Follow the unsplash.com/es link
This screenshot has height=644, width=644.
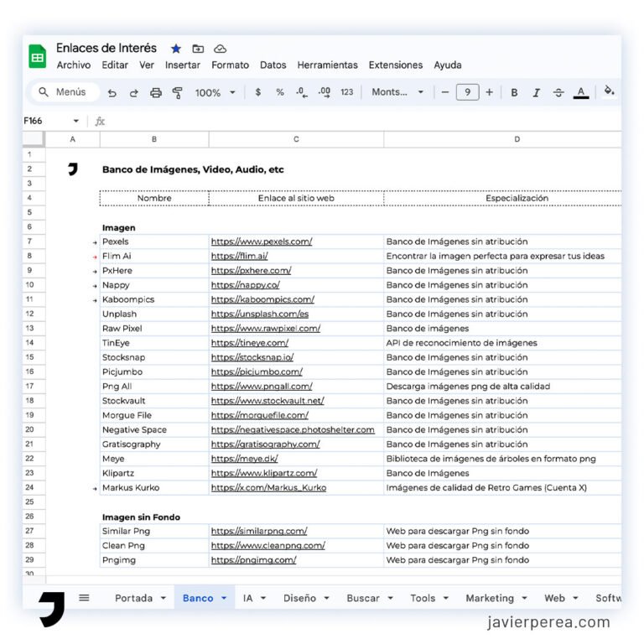[x=260, y=314]
